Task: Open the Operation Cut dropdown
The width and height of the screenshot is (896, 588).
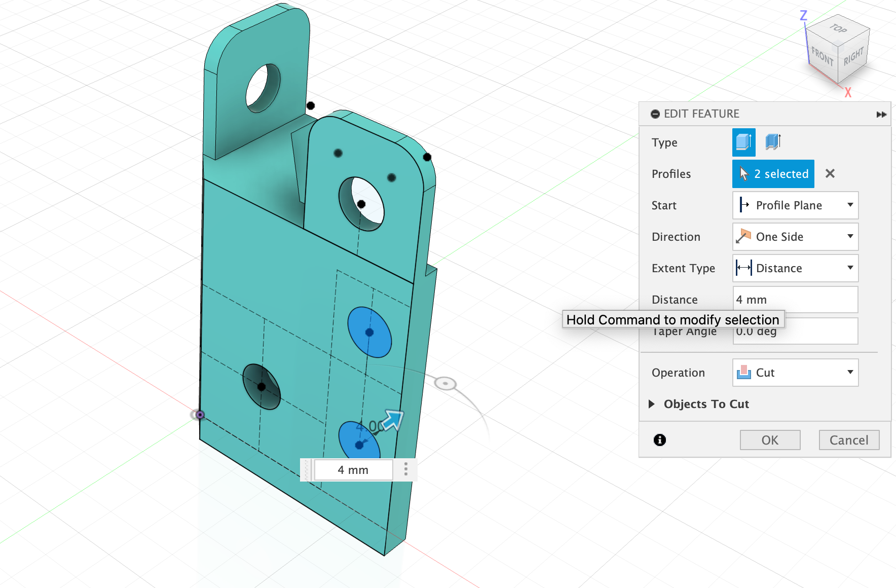Action: (796, 373)
